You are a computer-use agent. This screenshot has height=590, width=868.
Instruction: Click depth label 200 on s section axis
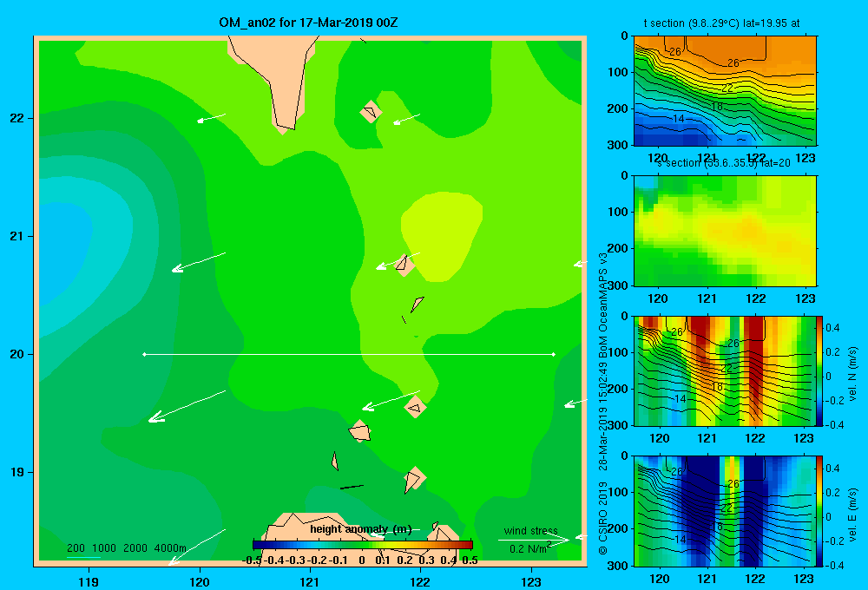click(618, 248)
